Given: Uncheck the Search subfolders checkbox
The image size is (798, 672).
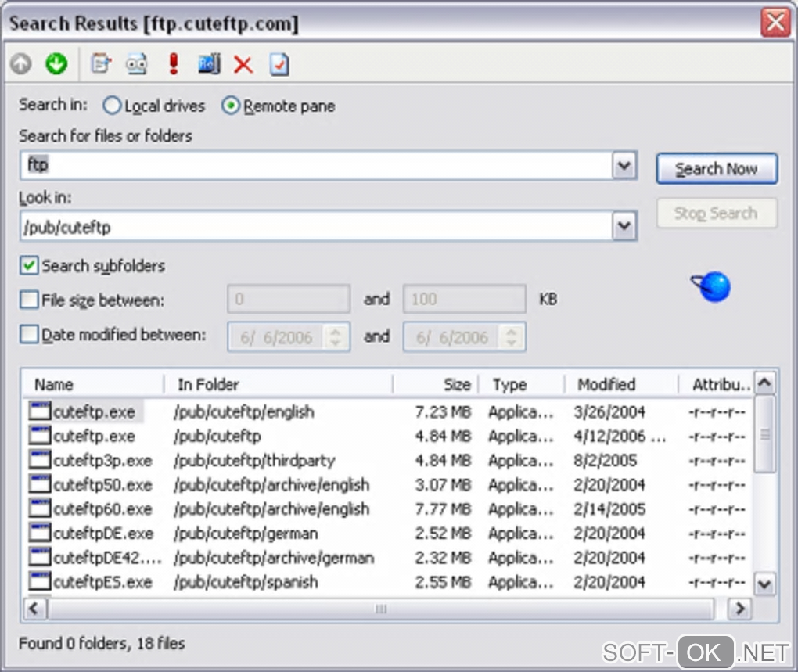Looking at the screenshot, I should coord(29,265).
